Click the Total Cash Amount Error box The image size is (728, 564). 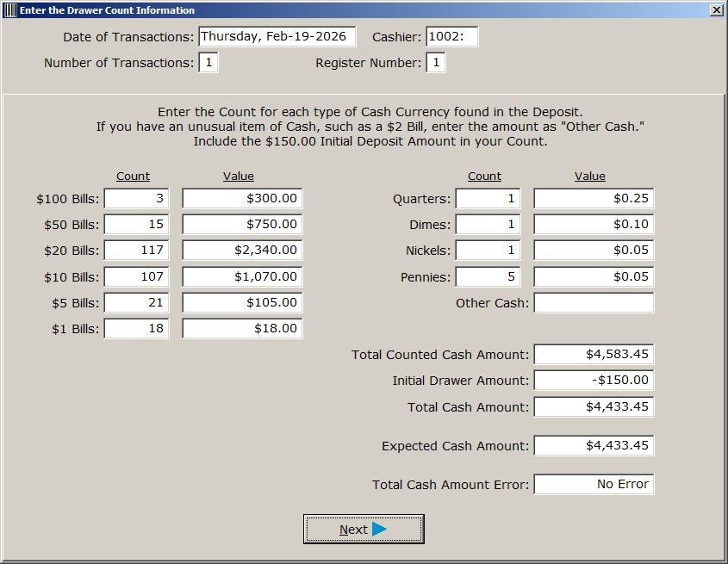pyautogui.click(x=594, y=485)
